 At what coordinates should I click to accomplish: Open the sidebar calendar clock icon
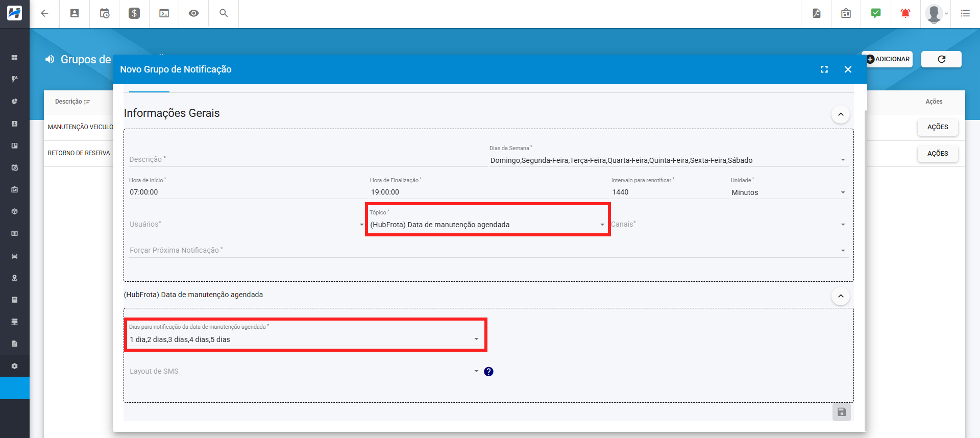click(14, 167)
